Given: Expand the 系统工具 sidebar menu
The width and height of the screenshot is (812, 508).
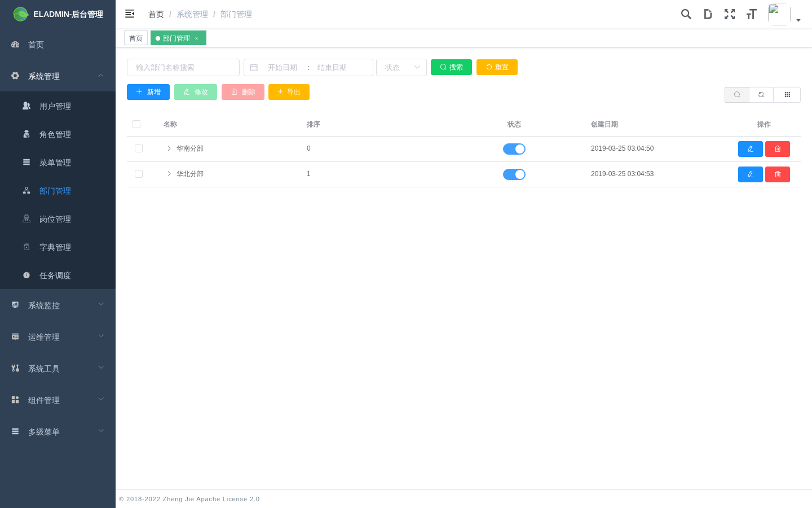Looking at the screenshot, I should point(58,368).
